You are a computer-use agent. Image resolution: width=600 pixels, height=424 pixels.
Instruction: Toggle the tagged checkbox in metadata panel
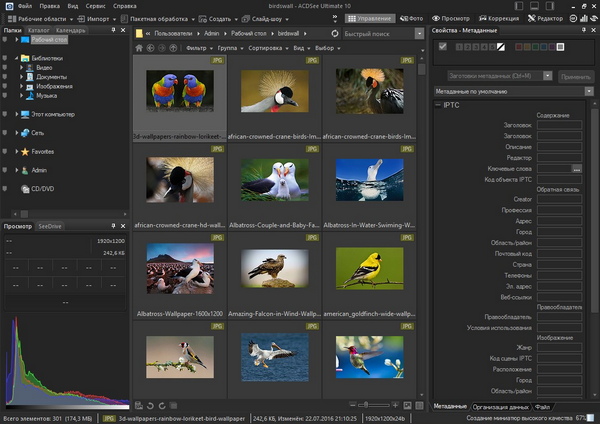point(443,47)
